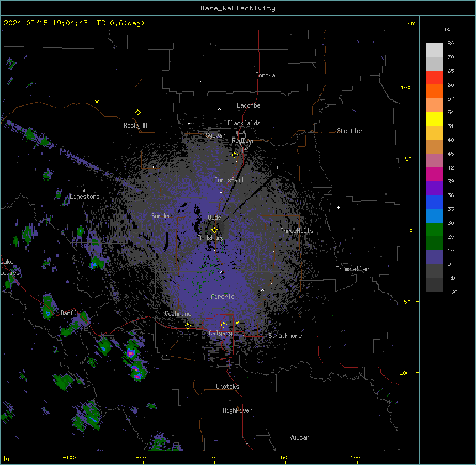The image size is (476, 465).
Task: Click the yellow V marker east of Calgary
Action: [x=237, y=323]
